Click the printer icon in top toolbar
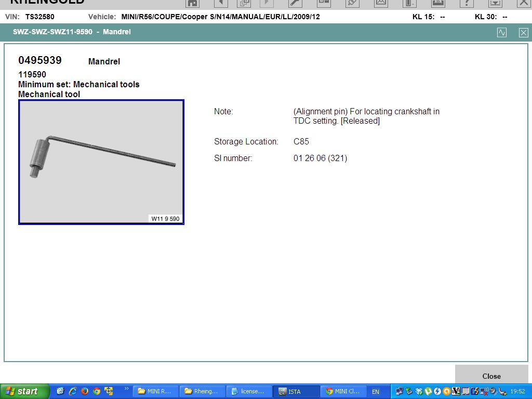 coord(438,4)
